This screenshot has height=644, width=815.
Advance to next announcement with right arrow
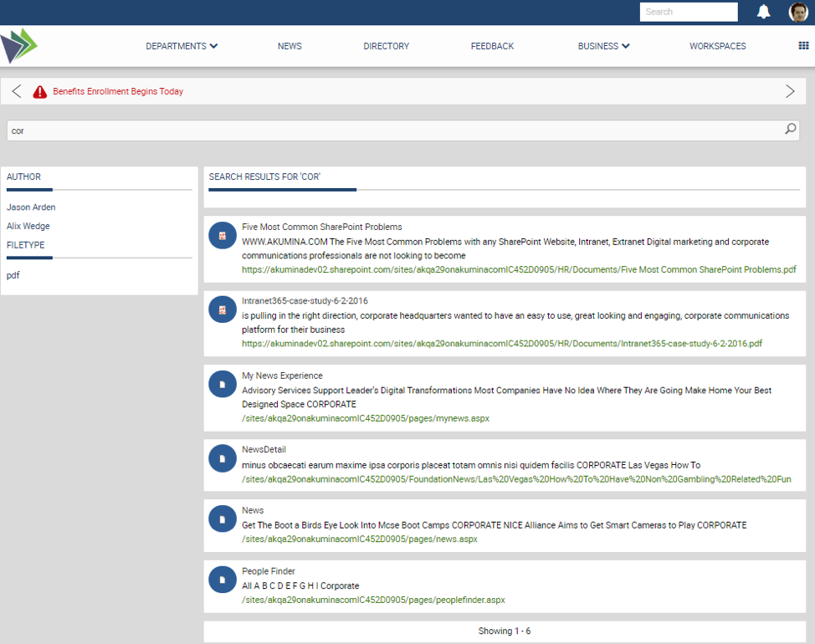790,91
